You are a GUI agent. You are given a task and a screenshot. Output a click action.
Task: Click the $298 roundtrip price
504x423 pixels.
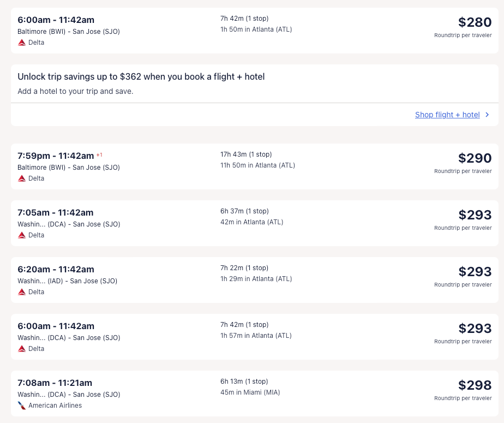coord(475,385)
